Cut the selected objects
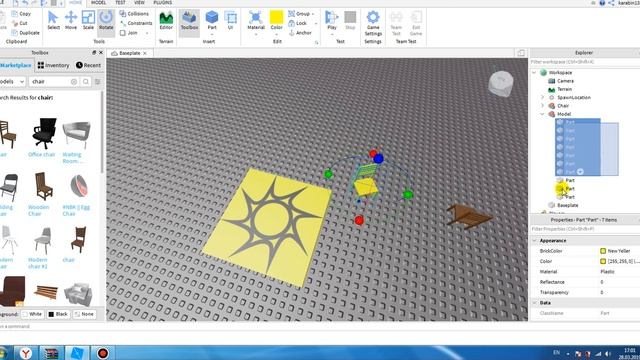640x360 pixels. pos(20,23)
